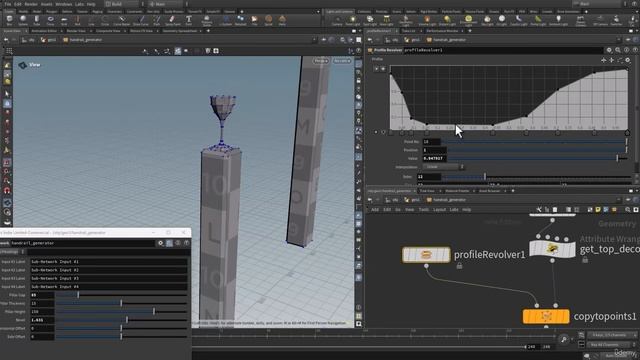
Task: Select the Spray Paint shelf tool
Action: (x=173, y=20)
